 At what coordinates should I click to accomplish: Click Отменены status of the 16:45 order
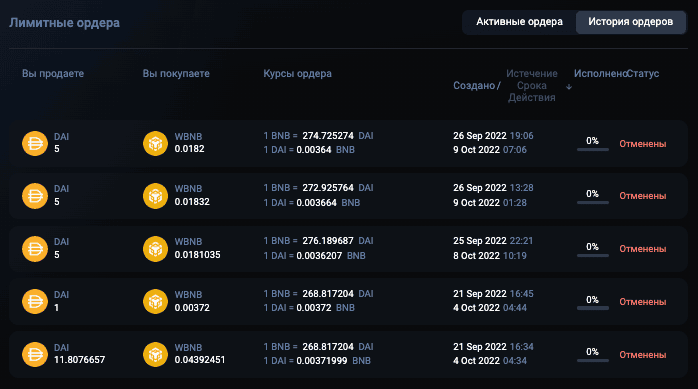[x=643, y=302]
